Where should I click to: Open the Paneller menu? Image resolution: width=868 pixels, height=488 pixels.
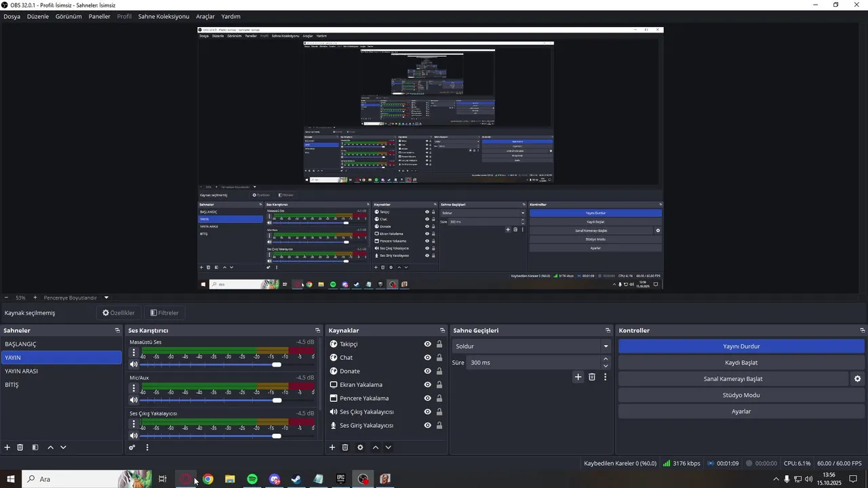click(99, 16)
